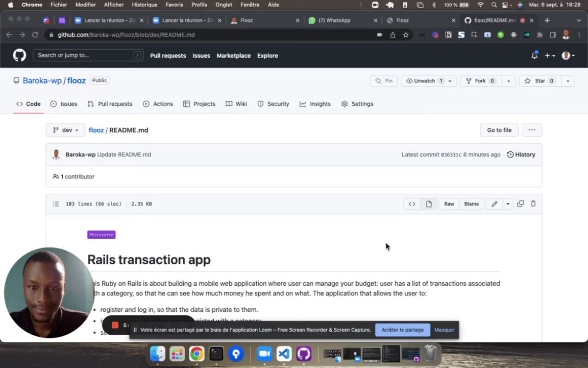
Task: Open the Projects repository tab
Action: point(199,104)
